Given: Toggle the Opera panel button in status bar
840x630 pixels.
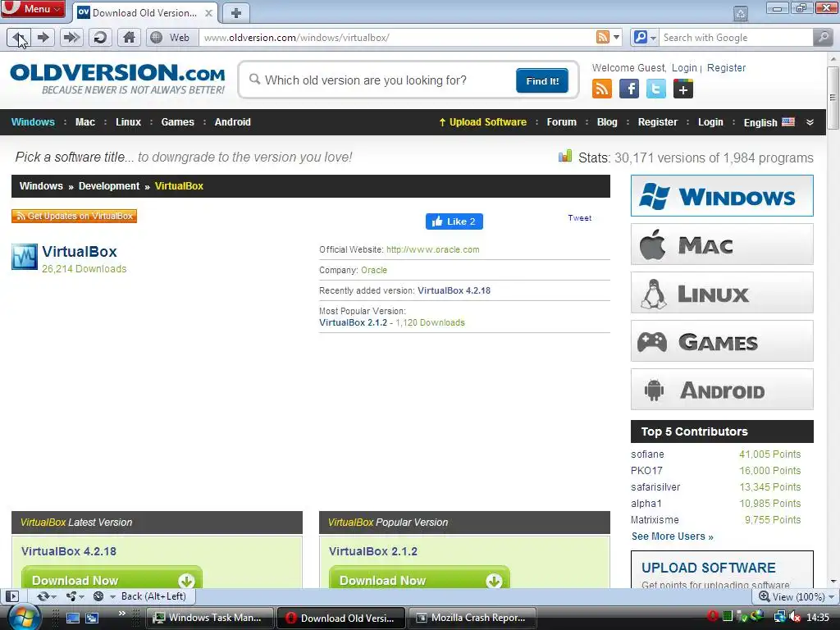Looking at the screenshot, I should (x=12, y=596).
